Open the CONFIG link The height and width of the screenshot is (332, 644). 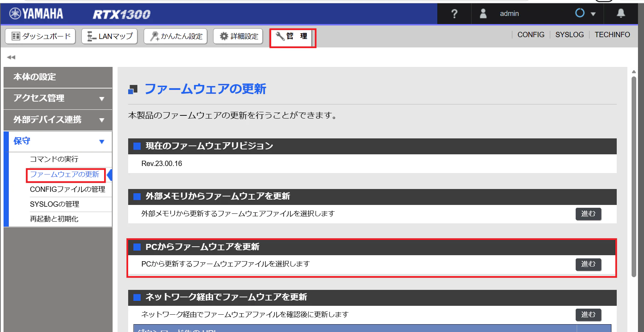coord(531,35)
